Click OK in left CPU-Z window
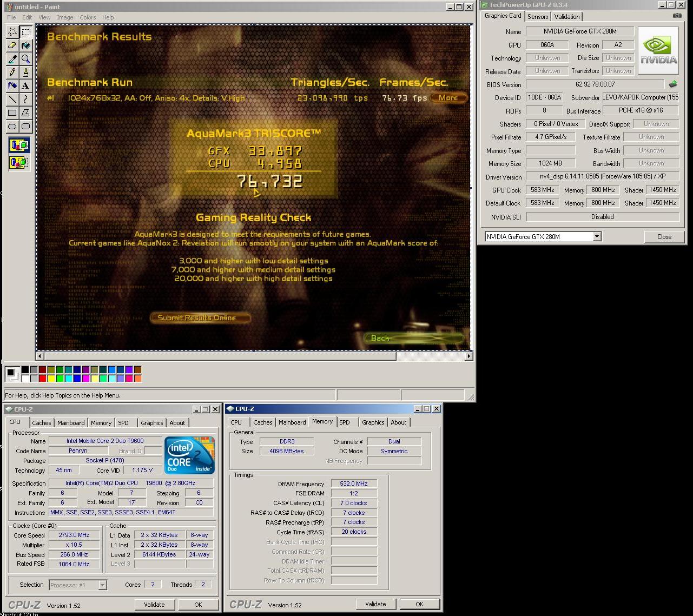The height and width of the screenshot is (616, 693). 198,605
